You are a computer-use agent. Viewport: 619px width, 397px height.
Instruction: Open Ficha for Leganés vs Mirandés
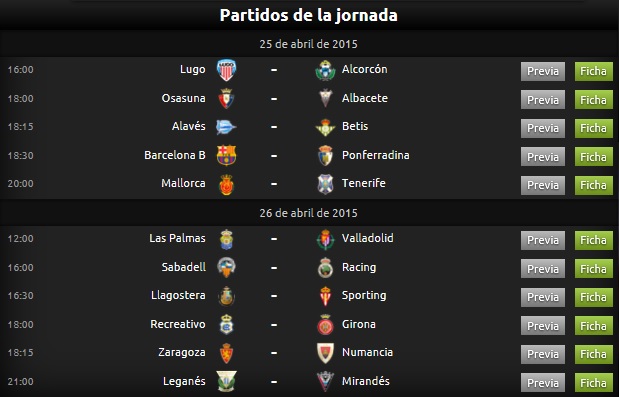pos(593,383)
